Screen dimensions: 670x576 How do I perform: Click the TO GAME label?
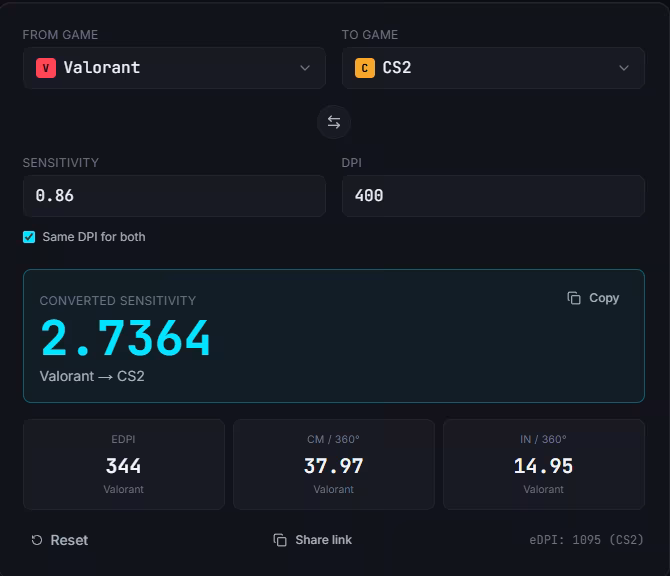[x=370, y=35]
